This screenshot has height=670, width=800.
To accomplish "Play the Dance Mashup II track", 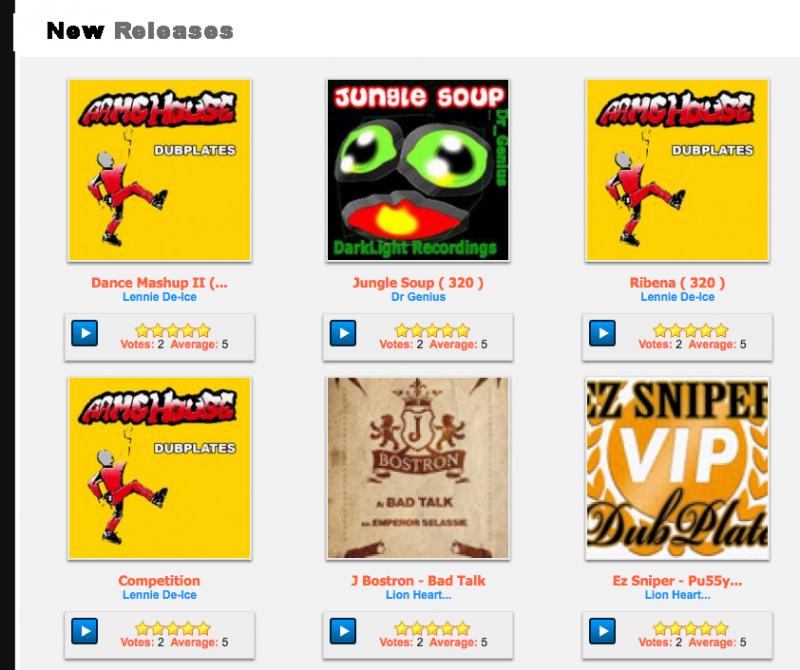I will coord(85,333).
